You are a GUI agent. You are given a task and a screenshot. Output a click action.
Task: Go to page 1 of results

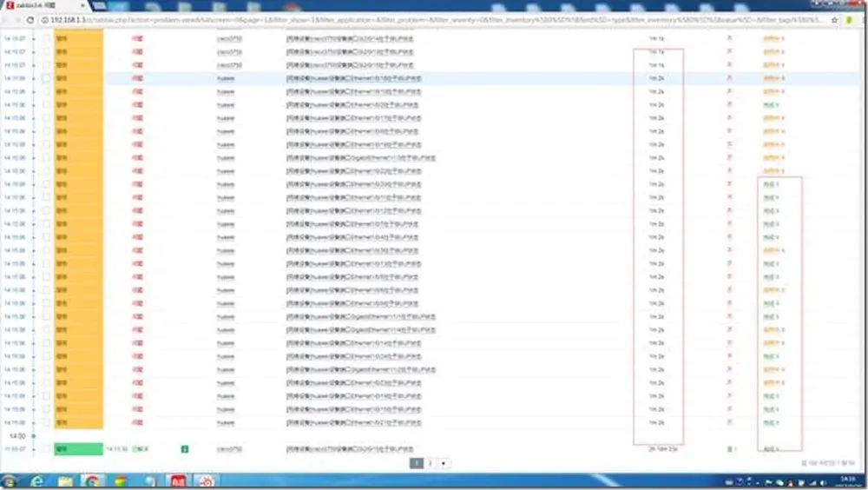coord(417,463)
